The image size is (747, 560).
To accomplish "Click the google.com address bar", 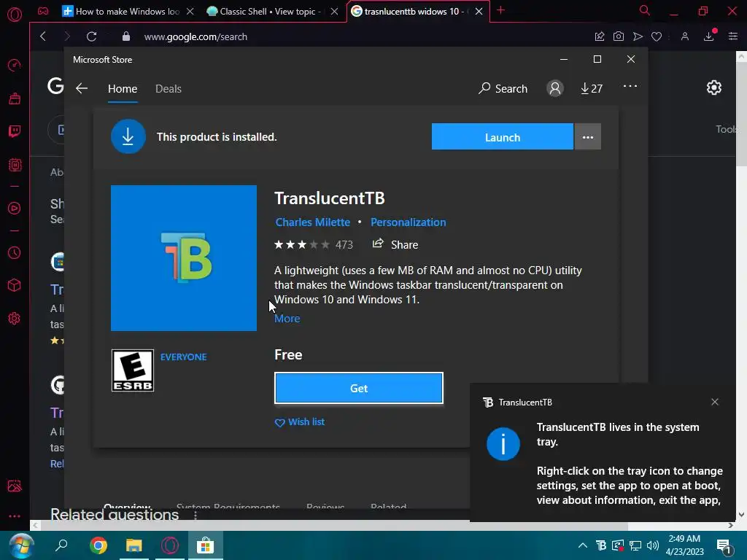I will point(196,36).
